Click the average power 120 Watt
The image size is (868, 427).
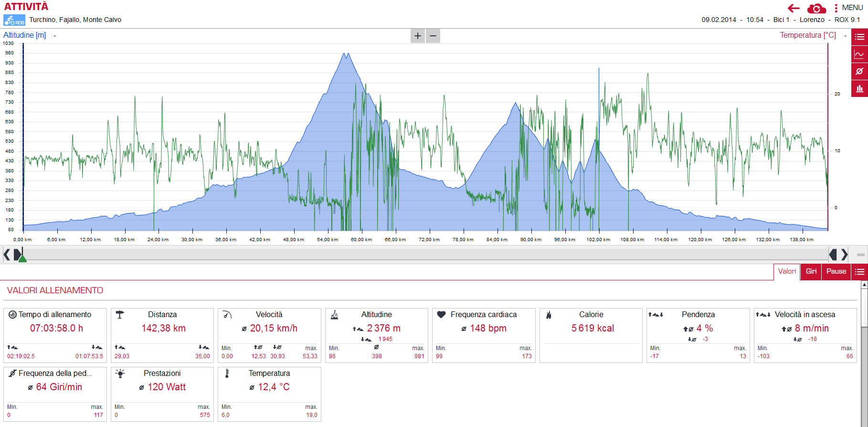(167, 387)
